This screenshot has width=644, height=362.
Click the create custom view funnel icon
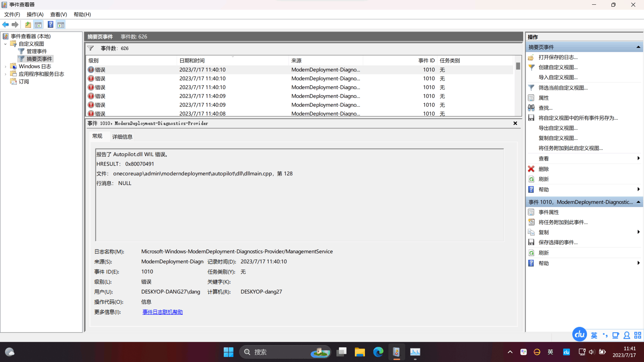531,67
